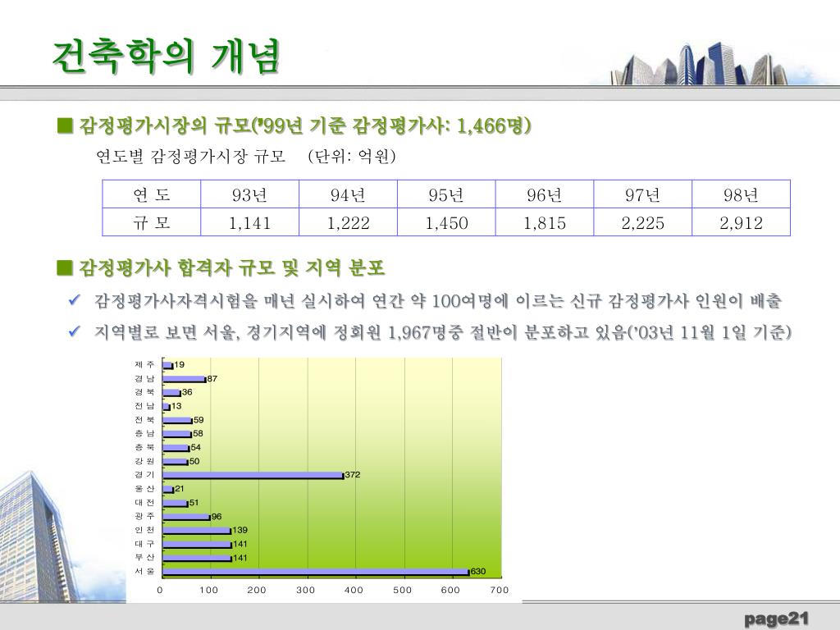
Task: Click the 서울 bar labeled 630
Action: (316, 572)
